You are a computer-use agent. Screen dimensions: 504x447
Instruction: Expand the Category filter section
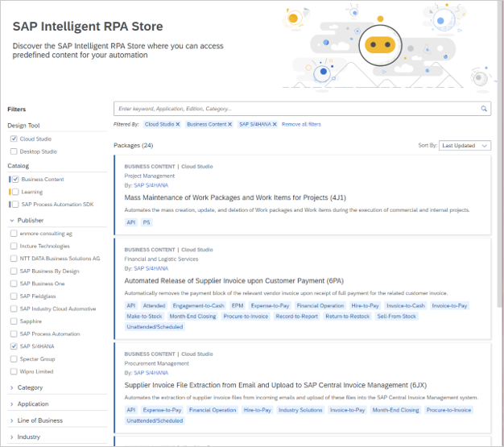click(12, 388)
